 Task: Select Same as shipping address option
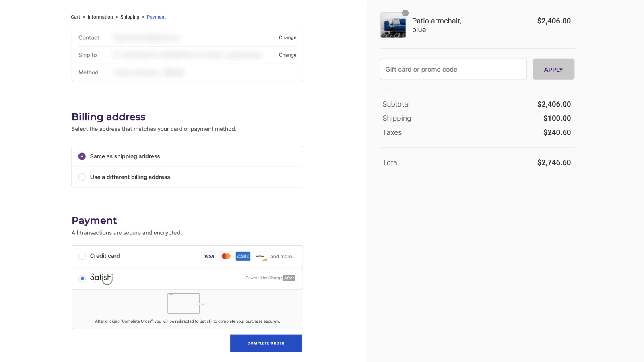pyautogui.click(x=187, y=156)
